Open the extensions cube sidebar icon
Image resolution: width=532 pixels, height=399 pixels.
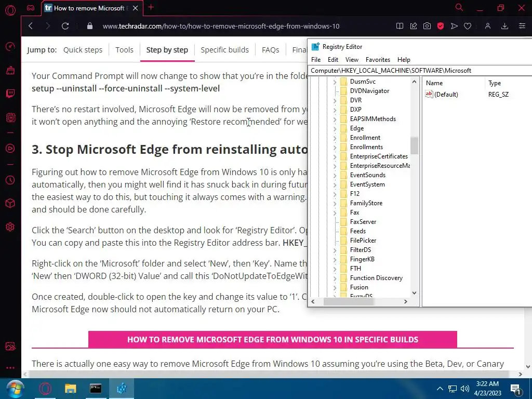tap(10, 203)
